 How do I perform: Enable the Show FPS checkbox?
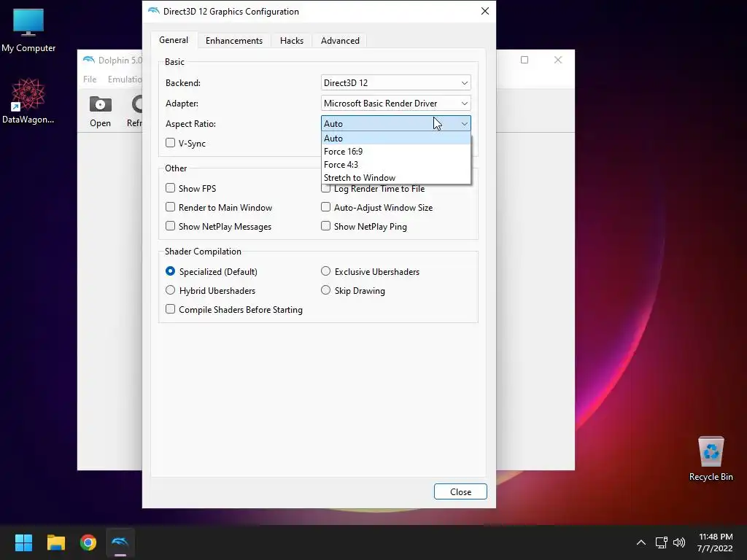click(x=170, y=188)
